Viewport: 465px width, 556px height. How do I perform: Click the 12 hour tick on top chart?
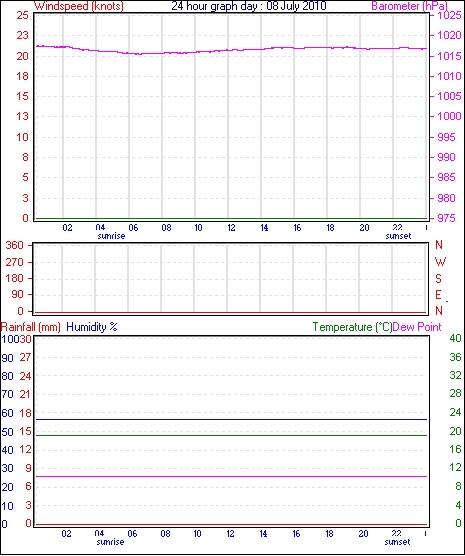pyautogui.click(x=231, y=228)
